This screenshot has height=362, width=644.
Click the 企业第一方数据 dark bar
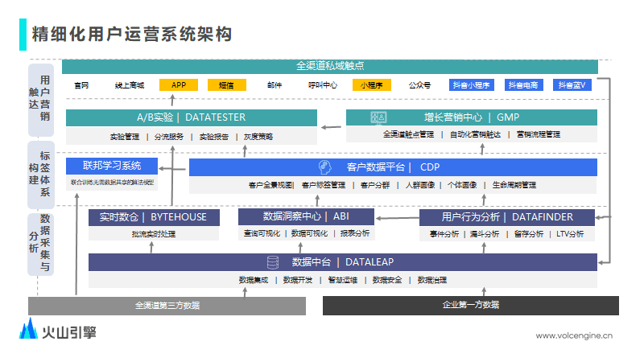[470, 306]
